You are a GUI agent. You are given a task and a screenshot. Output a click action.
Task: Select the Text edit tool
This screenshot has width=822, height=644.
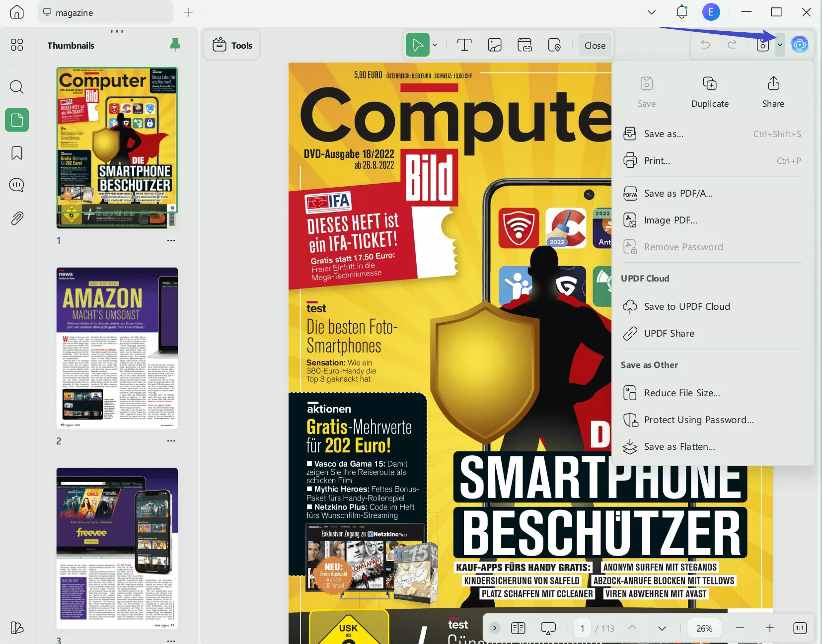point(464,45)
